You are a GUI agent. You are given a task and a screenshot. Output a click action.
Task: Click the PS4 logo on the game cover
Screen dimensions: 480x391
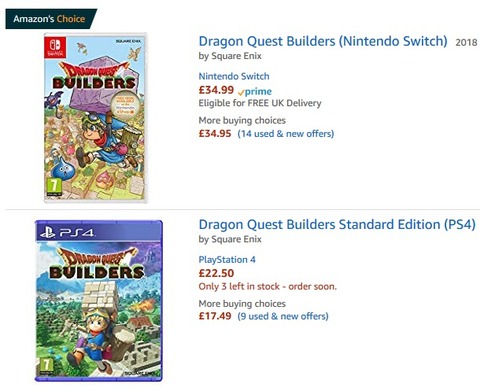pyautogui.click(x=67, y=232)
